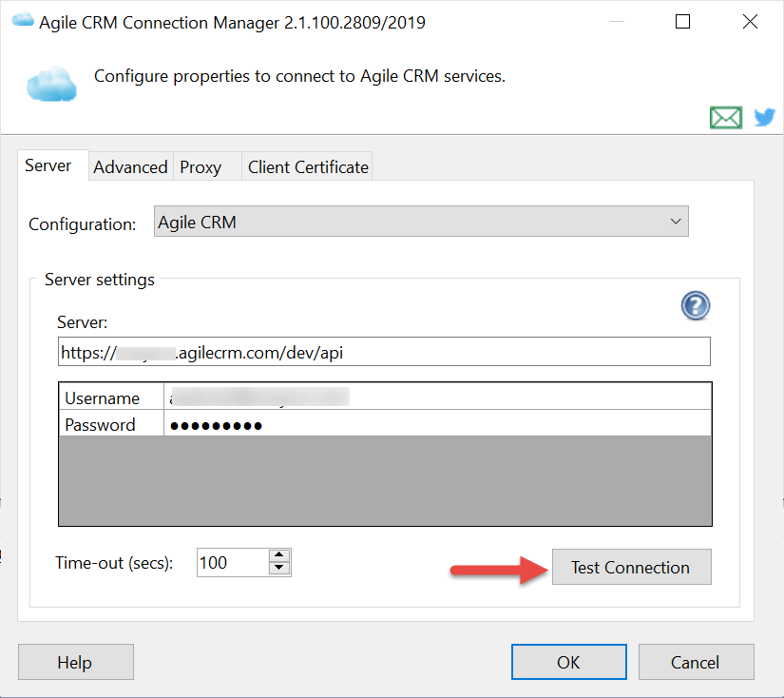Expand the Configuration dropdown
The image size is (784, 698).
[421, 222]
